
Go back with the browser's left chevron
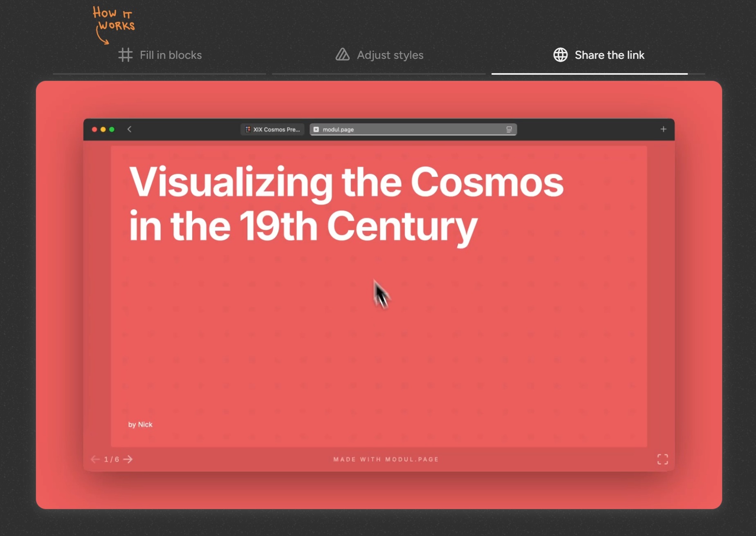[129, 129]
